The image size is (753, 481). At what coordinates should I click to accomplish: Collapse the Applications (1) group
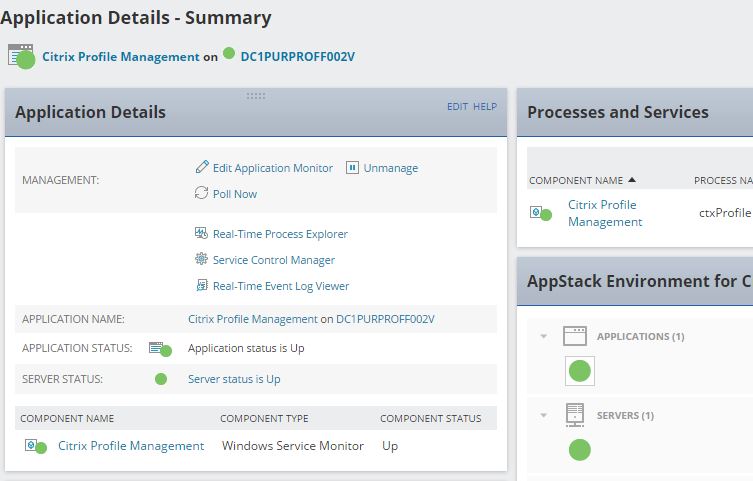tap(544, 336)
